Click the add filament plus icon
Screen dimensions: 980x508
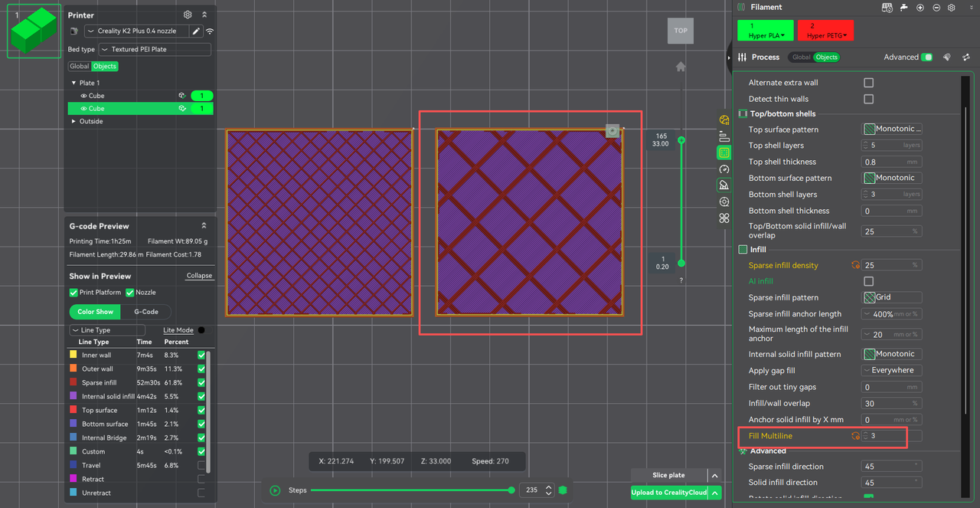920,8
